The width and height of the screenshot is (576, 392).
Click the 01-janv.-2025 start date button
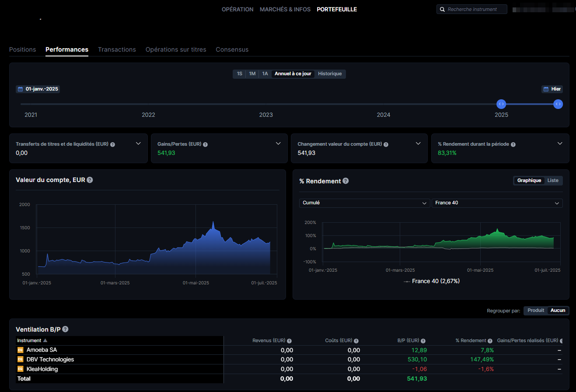(x=38, y=89)
